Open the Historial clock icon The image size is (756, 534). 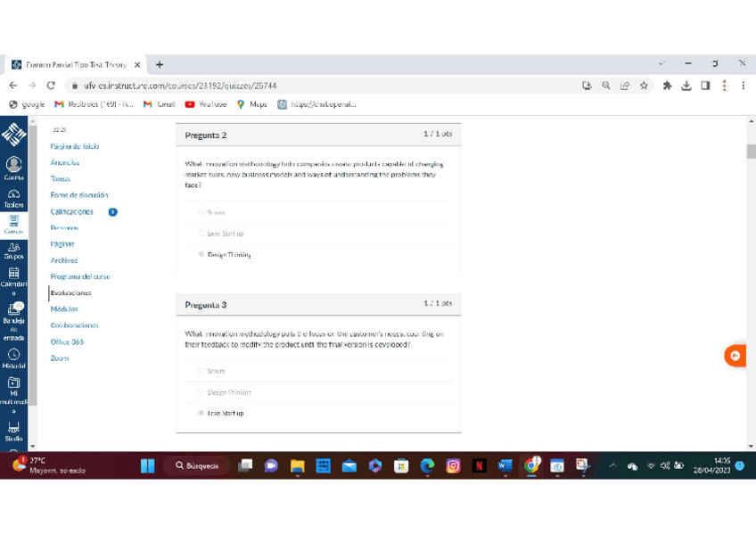(x=13, y=358)
